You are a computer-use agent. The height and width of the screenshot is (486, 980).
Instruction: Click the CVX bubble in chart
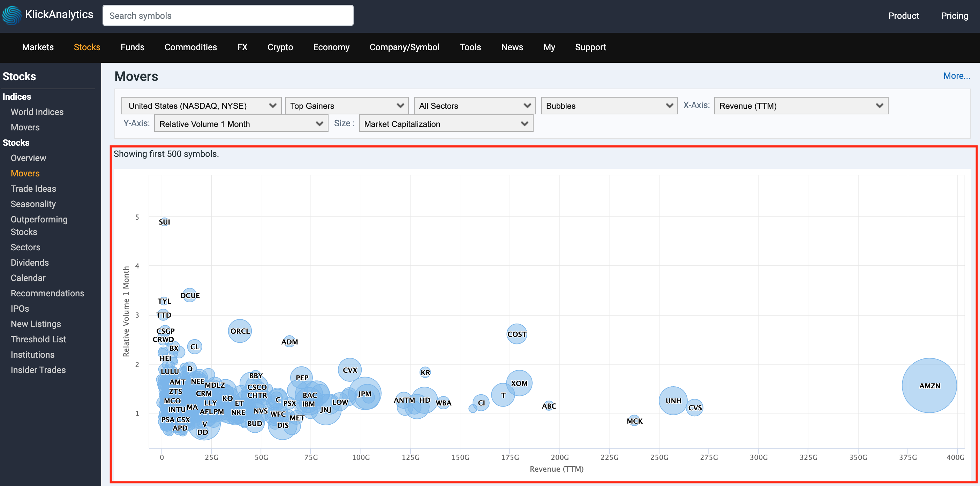(349, 370)
